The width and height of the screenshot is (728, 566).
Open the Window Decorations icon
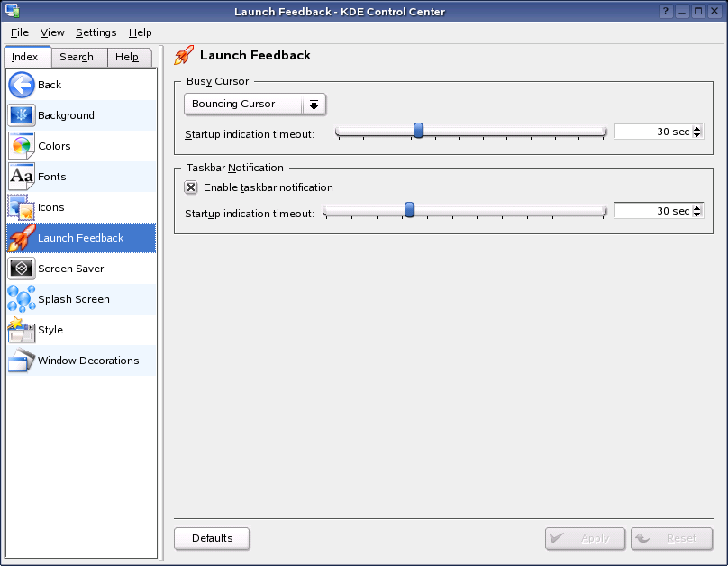pos(22,361)
